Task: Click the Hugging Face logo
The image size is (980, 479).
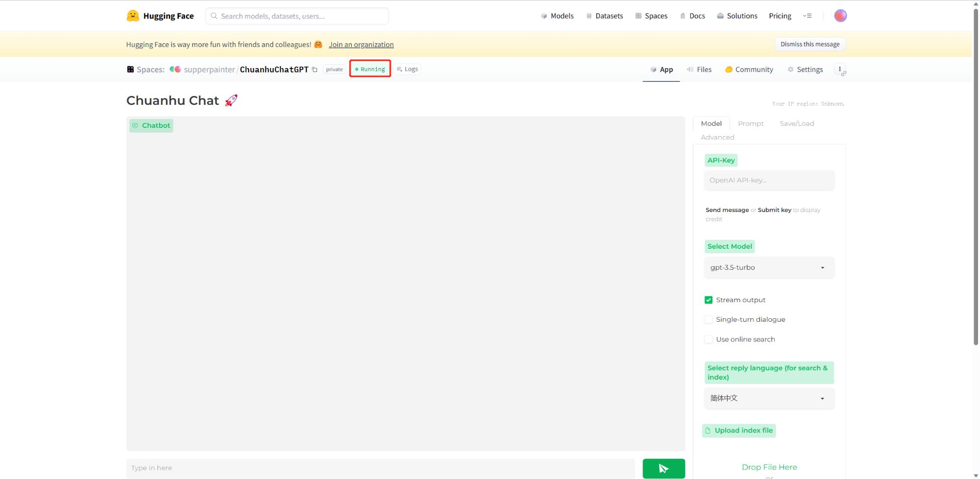Action: click(x=160, y=16)
